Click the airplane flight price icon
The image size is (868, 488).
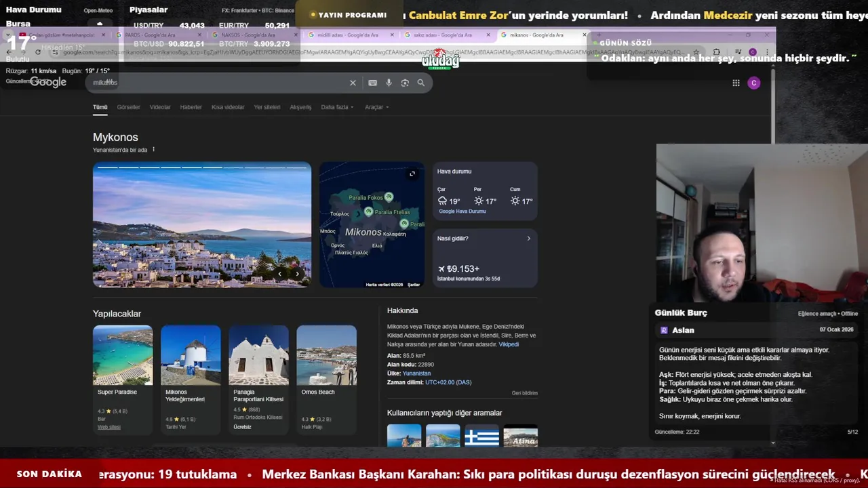pos(441,269)
